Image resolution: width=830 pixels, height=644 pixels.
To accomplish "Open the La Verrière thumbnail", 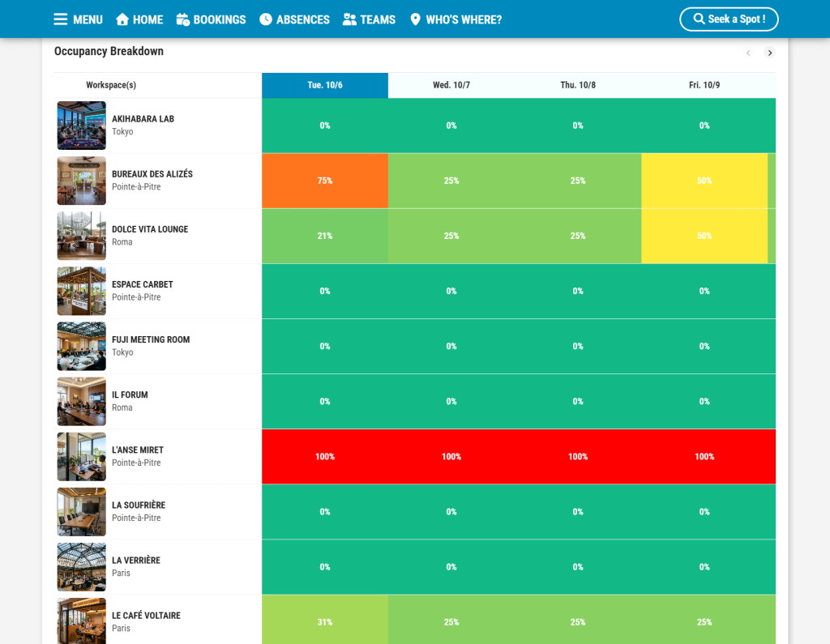I will coord(82,567).
